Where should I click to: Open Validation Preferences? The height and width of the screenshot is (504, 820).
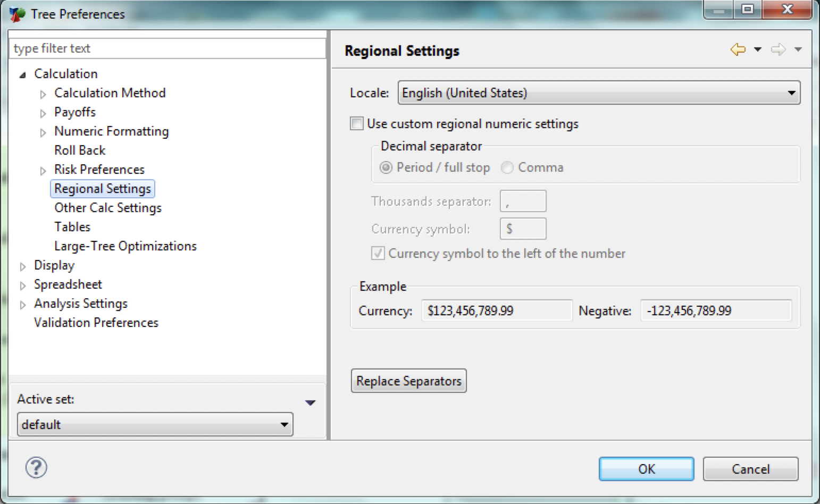pos(96,323)
